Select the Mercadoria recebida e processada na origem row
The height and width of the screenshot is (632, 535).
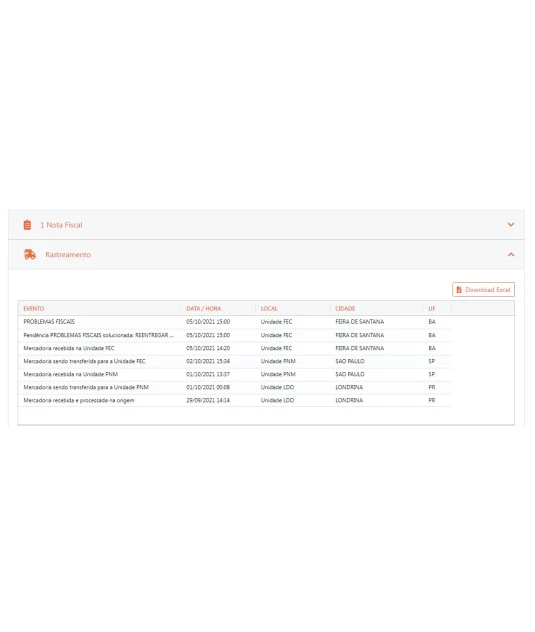235,400
